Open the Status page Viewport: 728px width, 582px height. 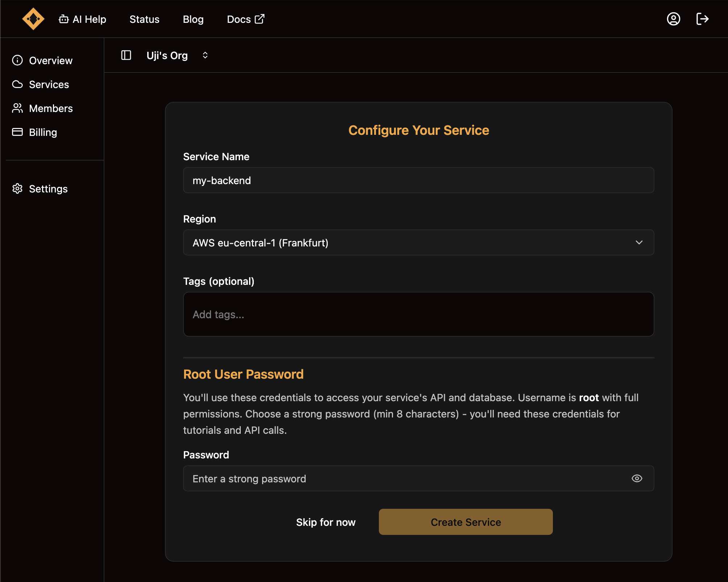(x=144, y=19)
